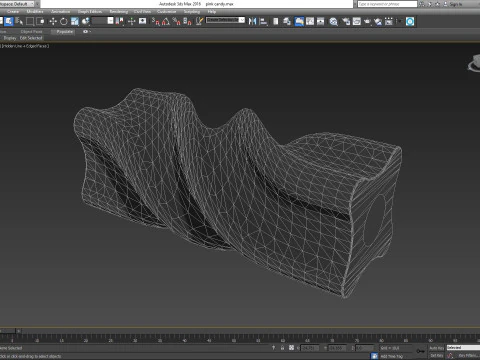Click the ViewCube in viewport corner
This screenshot has width=480, height=360.
[474, 63]
